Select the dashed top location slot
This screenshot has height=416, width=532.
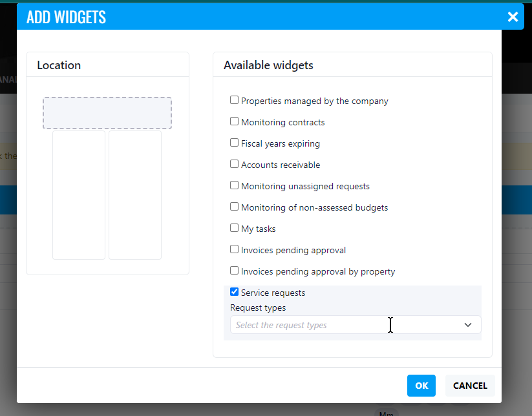(107, 113)
